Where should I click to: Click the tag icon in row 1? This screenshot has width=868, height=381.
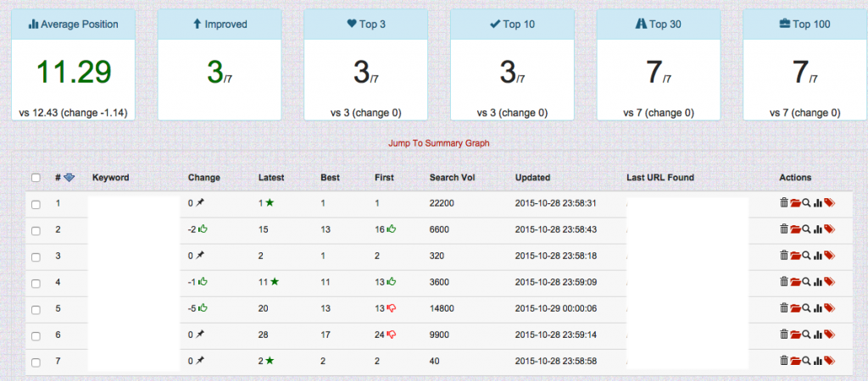[x=830, y=203]
